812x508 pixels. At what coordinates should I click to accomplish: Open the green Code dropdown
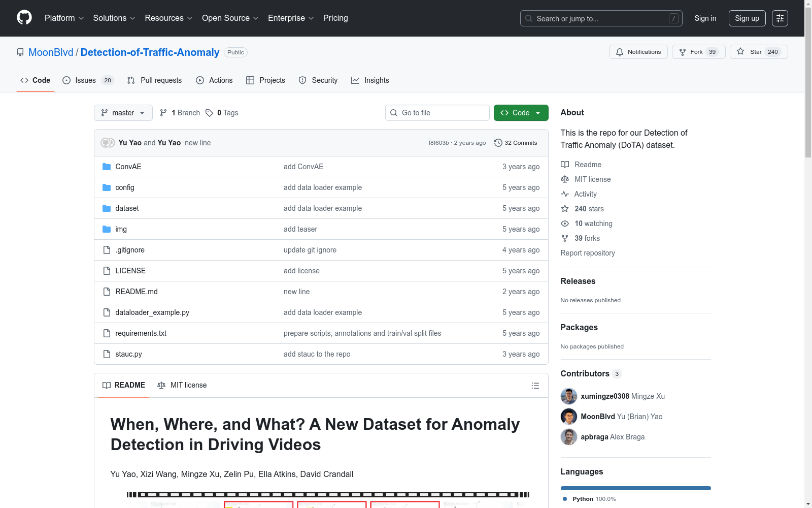point(521,113)
